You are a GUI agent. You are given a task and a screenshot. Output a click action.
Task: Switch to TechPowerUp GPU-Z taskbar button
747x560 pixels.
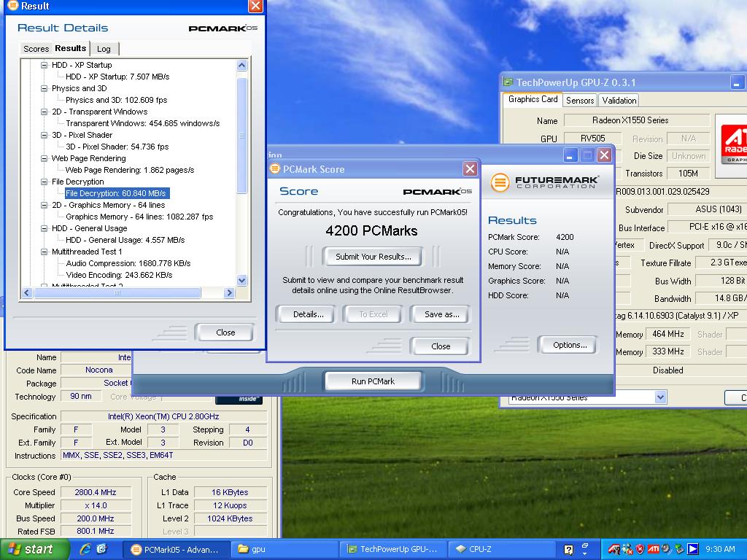(x=393, y=550)
